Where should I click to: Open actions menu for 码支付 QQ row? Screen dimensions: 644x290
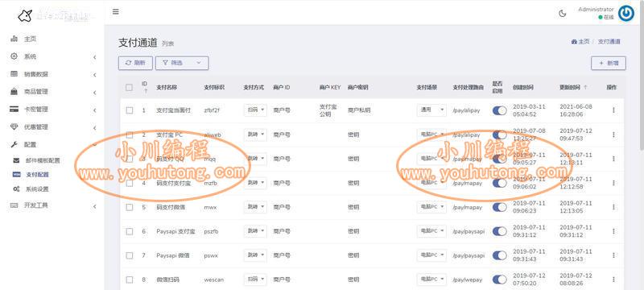click(613, 159)
